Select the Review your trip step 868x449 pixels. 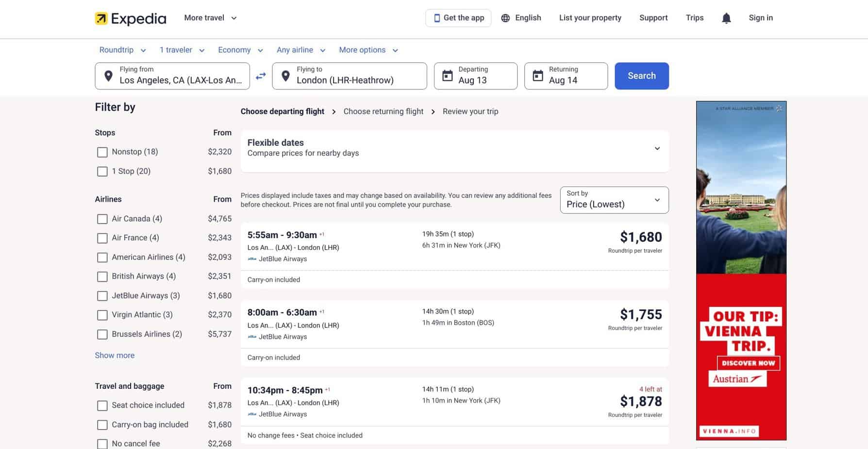[x=470, y=111]
